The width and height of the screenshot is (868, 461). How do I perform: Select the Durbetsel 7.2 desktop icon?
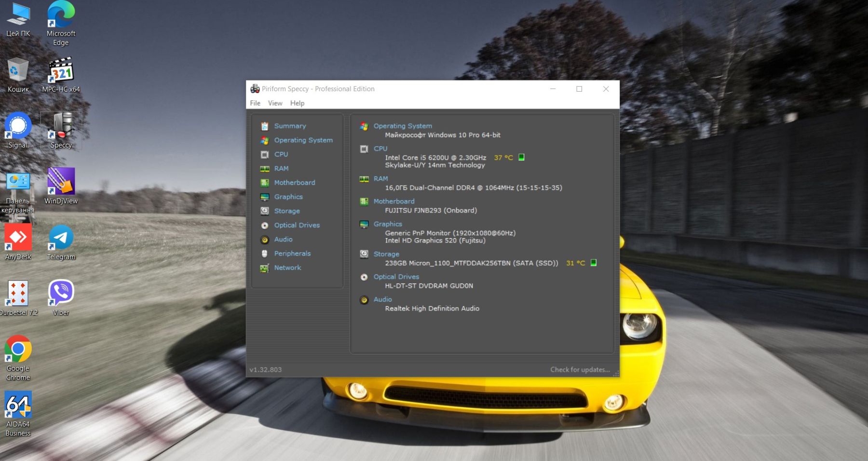pos(18,298)
